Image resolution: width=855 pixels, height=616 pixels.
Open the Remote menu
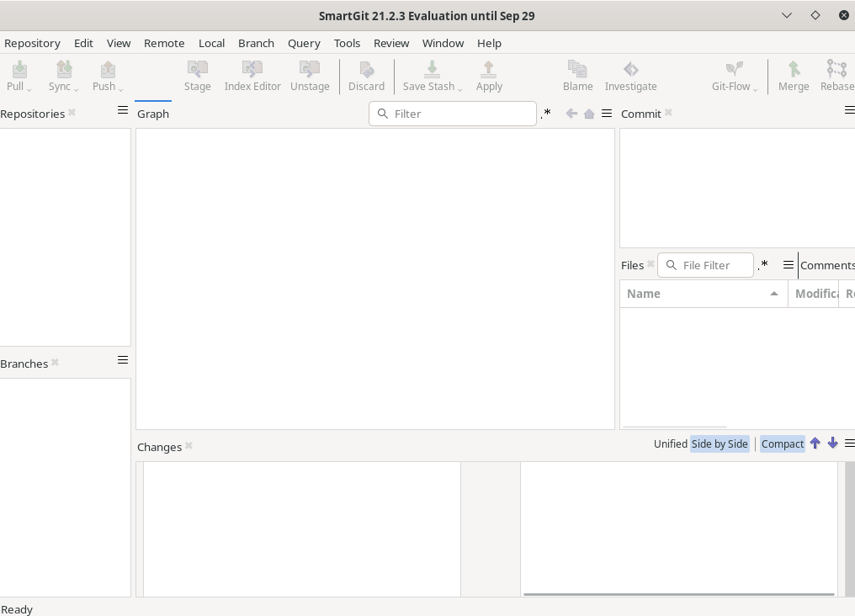[x=164, y=43]
